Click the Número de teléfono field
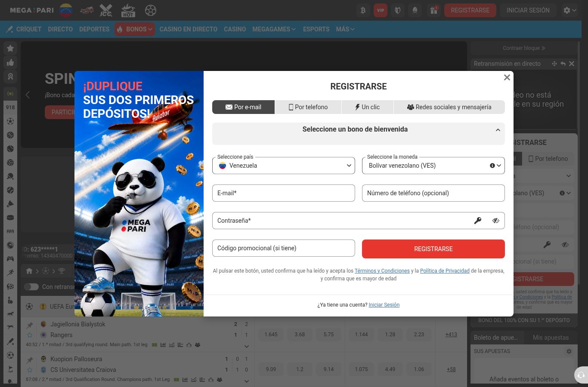The width and height of the screenshot is (588, 387). (433, 193)
